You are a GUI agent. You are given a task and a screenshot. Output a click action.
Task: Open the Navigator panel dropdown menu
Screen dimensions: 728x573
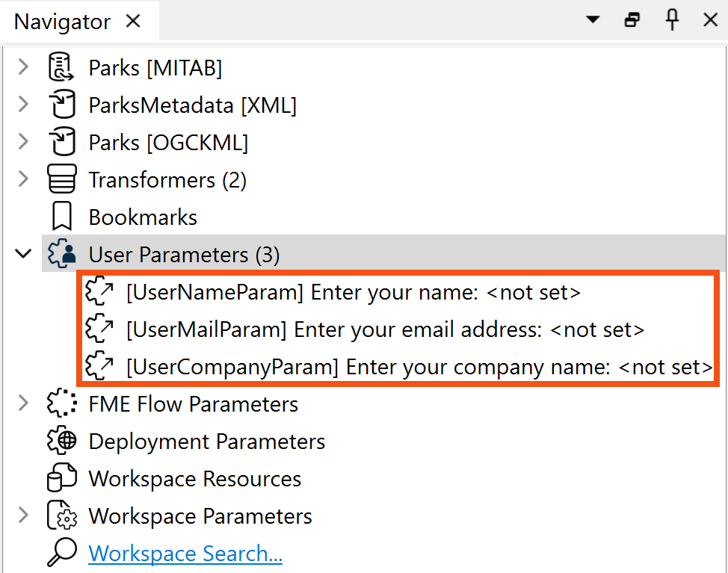pyautogui.click(x=592, y=19)
